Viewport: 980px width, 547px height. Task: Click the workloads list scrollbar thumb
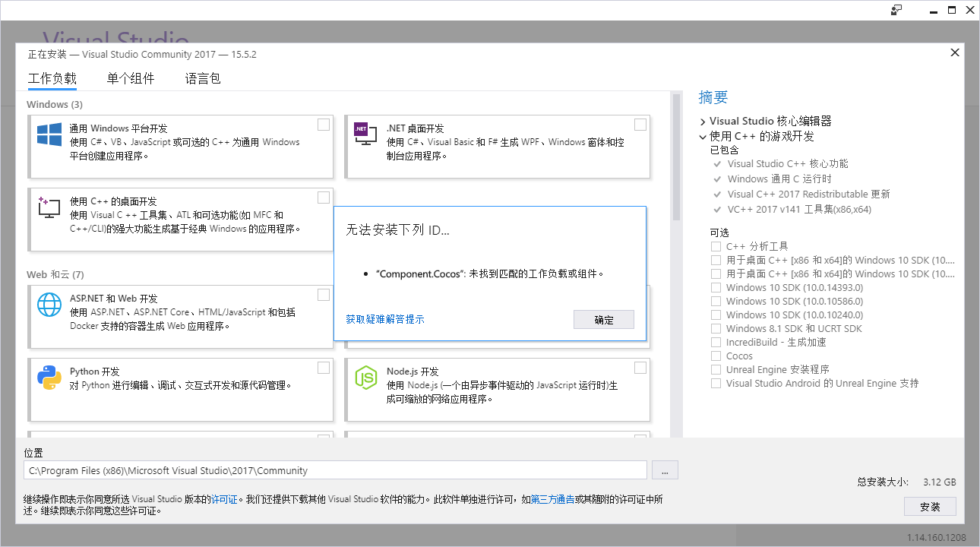[675, 157]
